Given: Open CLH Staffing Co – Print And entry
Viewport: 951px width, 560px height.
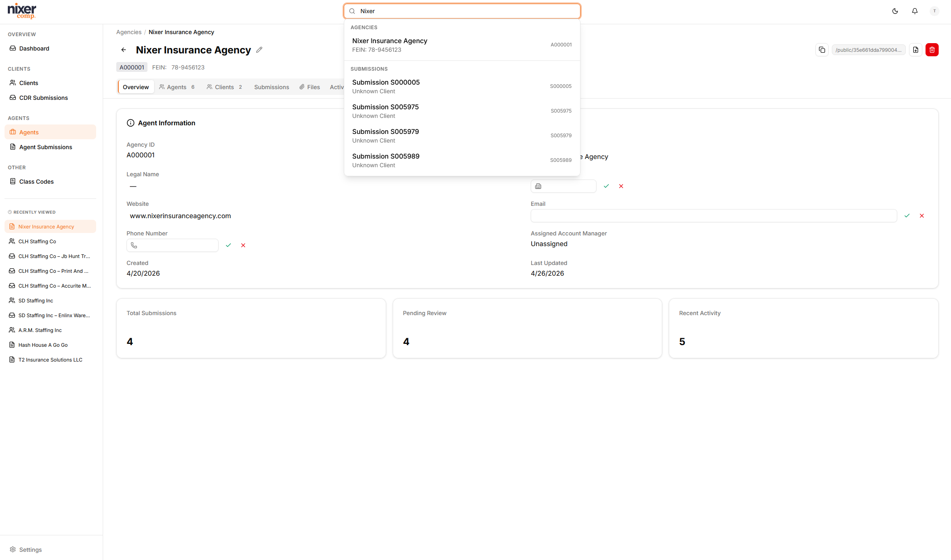Looking at the screenshot, I should (50, 271).
